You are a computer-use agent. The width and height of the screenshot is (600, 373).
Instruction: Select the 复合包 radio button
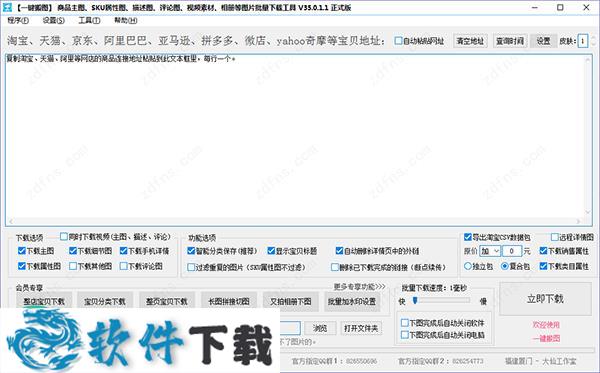coord(505,266)
